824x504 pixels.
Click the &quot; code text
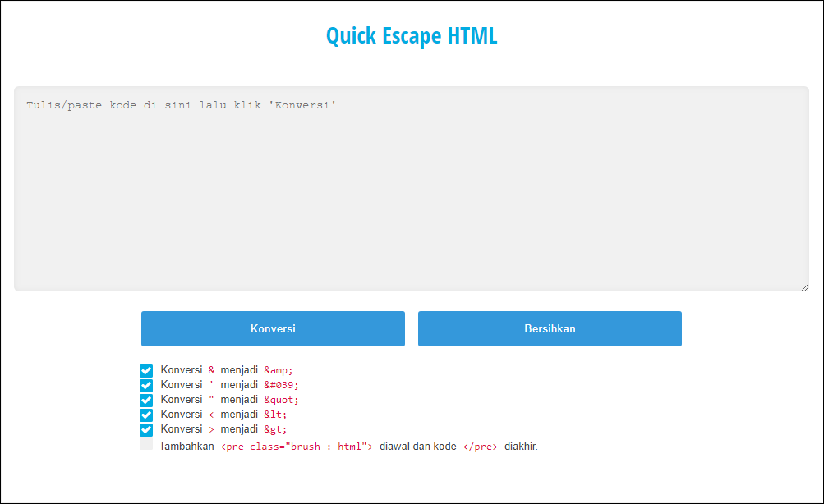(x=281, y=400)
